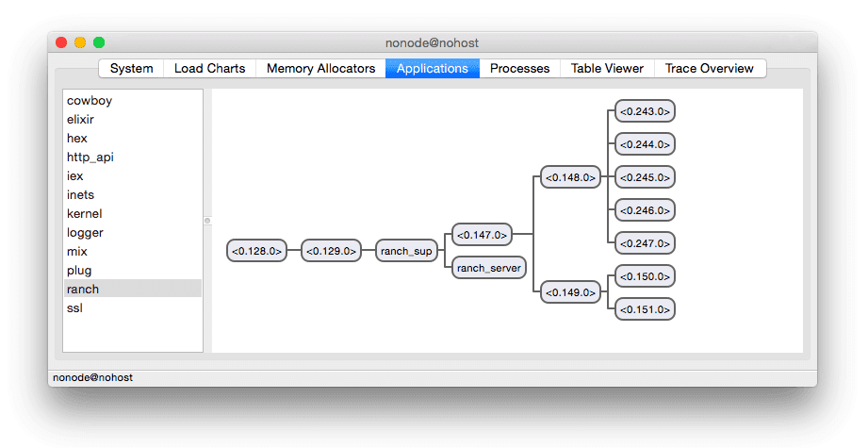Select process node <0.147.0>
The width and height of the screenshot is (868, 448).
(483, 234)
